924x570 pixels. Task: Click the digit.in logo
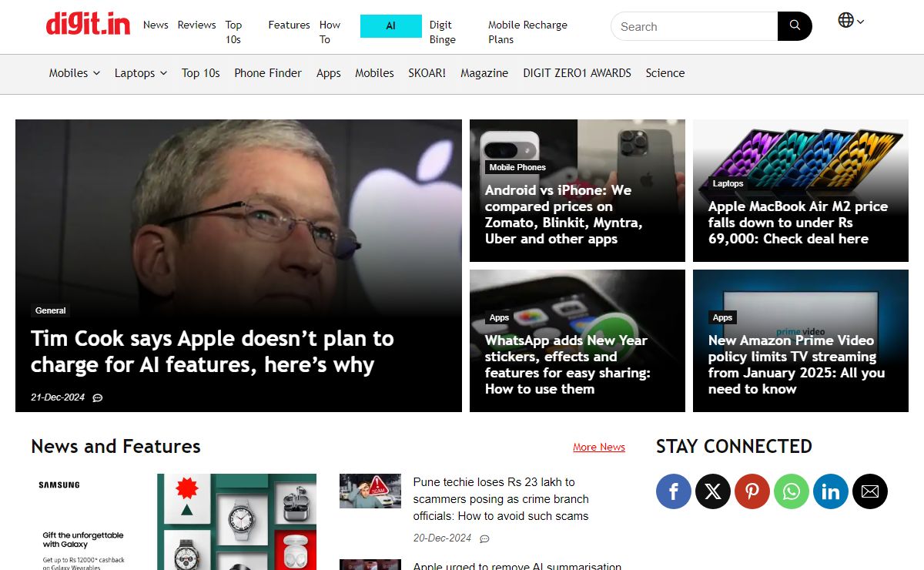88,25
